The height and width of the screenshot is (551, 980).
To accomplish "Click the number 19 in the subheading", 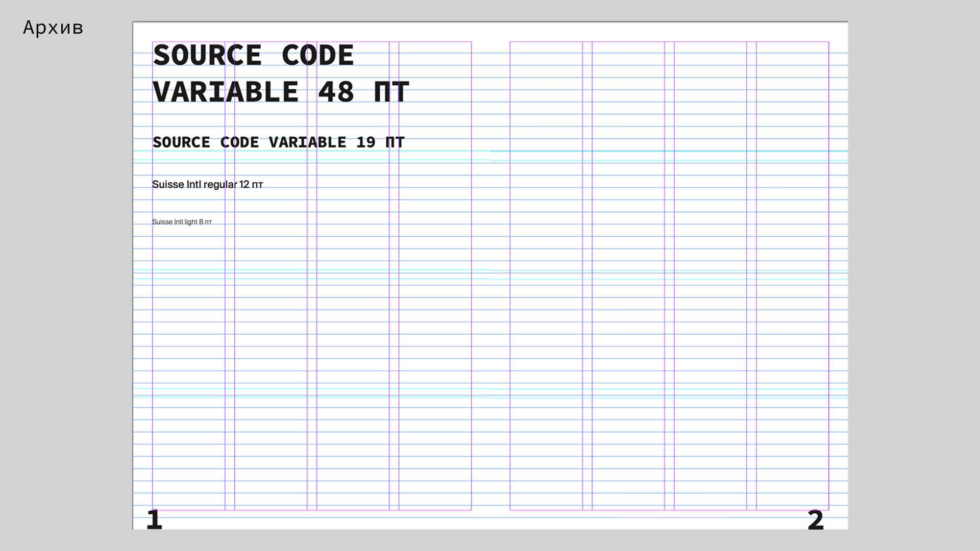I will click(365, 142).
